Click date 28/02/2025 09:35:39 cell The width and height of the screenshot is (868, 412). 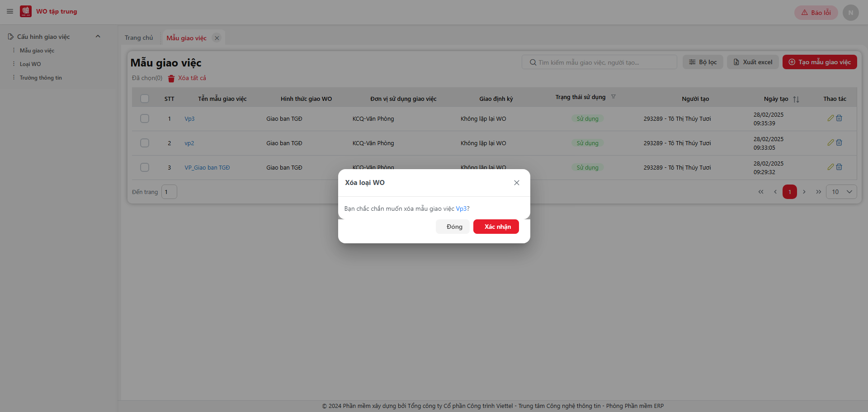[x=768, y=119]
